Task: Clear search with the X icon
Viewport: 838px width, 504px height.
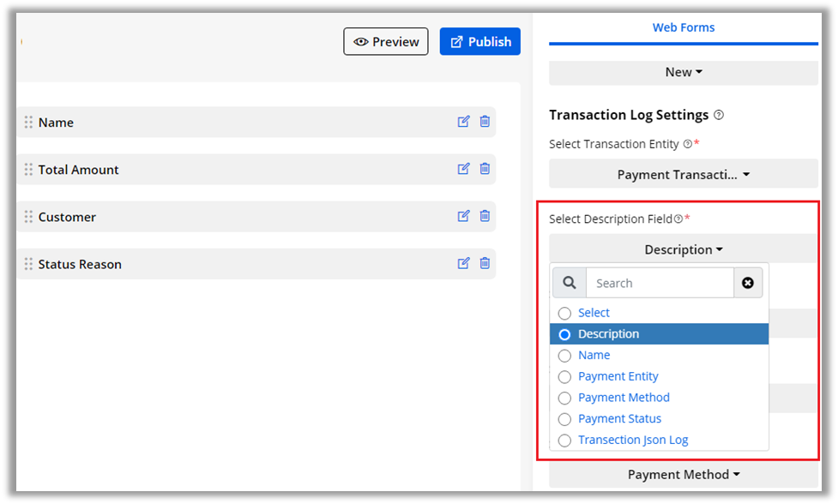Action: pyautogui.click(x=748, y=283)
